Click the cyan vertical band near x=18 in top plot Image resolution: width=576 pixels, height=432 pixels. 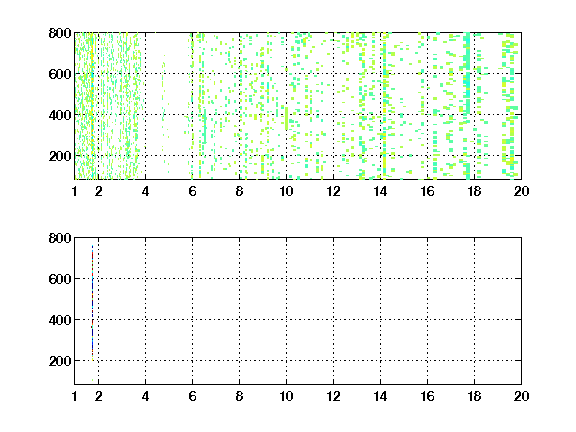[x=467, y=106]
